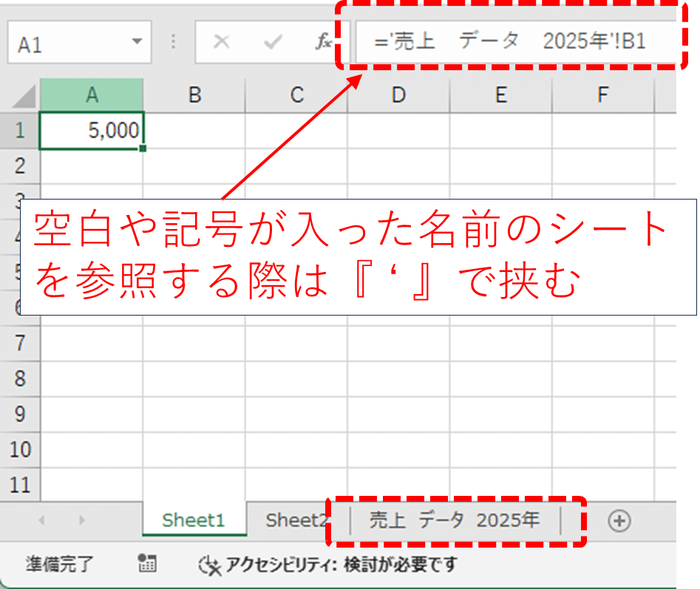Select the column D header
The height and width of the screenshot is (589, 700).
[x=398, y=95]
